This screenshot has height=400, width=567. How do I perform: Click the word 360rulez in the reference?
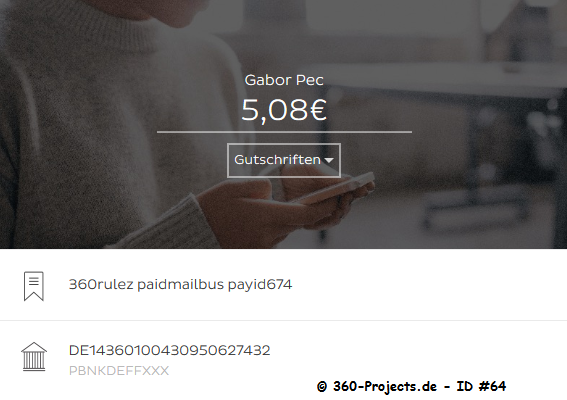[101, 285]
